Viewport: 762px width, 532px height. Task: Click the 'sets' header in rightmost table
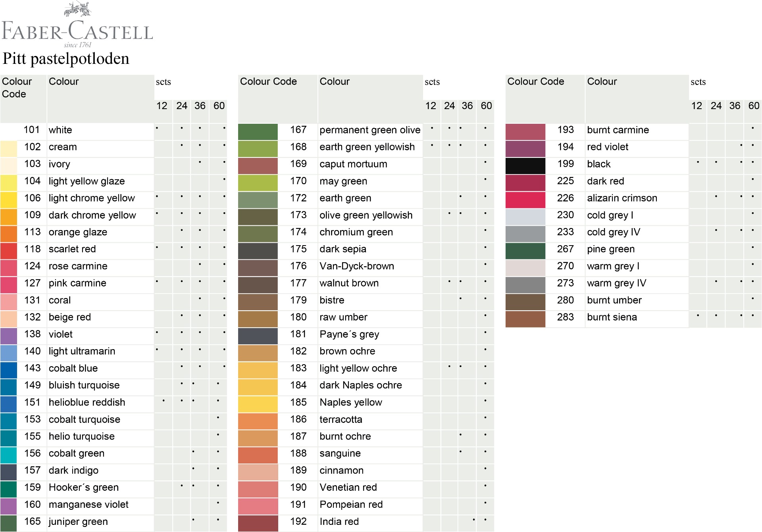click(x=698, y=82)
